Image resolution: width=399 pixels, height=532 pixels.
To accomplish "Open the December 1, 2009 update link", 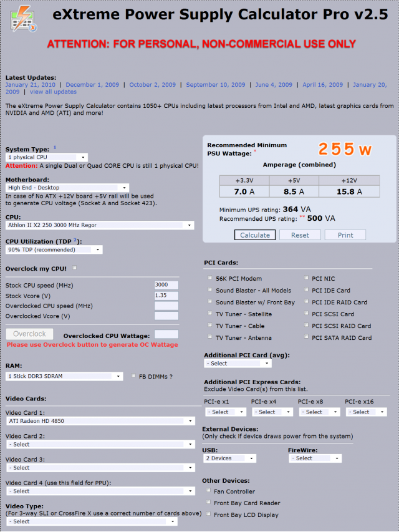I will (92, 85).
